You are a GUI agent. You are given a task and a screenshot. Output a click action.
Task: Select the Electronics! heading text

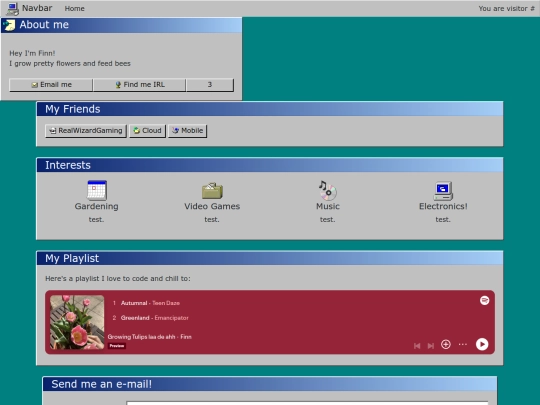coord(443,206)
